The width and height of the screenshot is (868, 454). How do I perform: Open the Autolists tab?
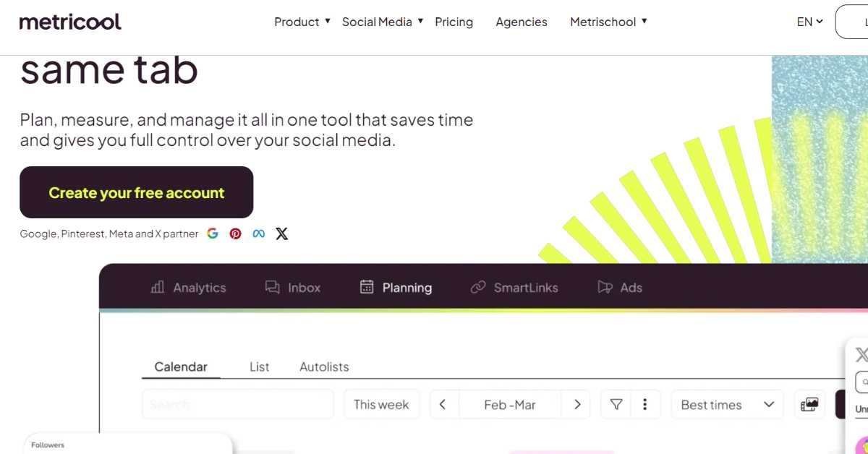pos(324,367)
